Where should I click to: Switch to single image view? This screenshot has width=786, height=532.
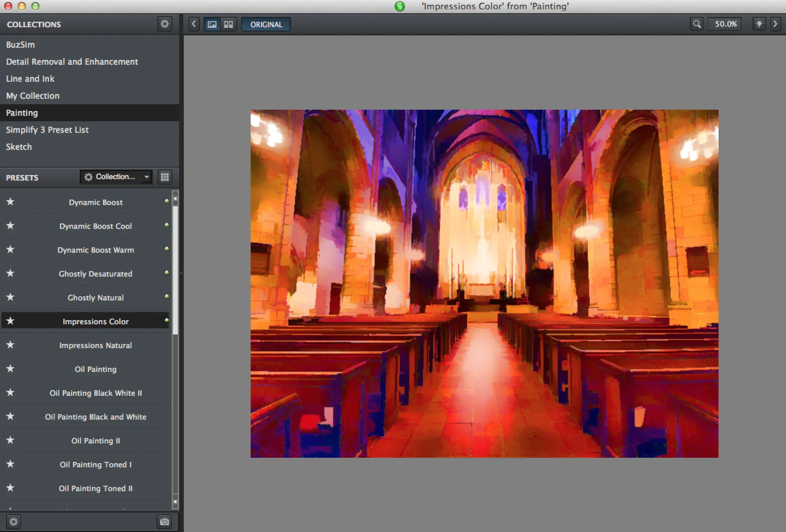[212, 24]
